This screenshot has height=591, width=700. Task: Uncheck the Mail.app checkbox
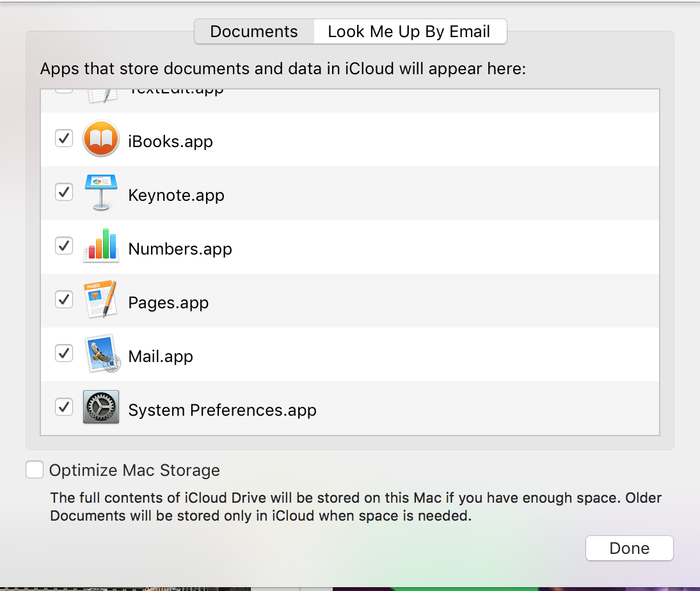(x=64, y=353)
